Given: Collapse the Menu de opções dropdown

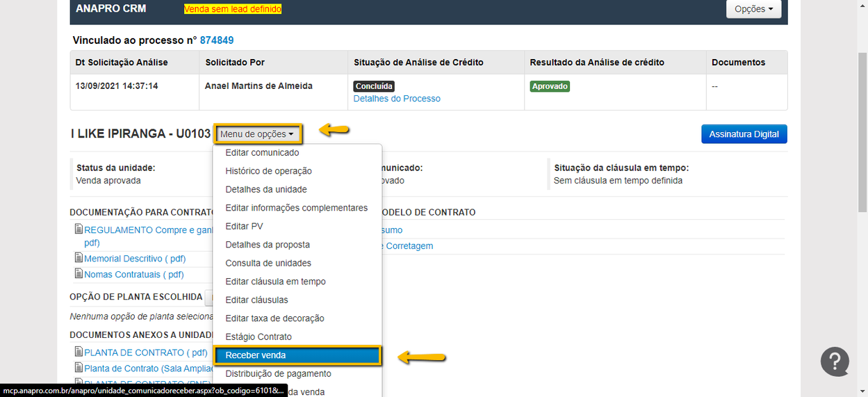Looking at the screenshot, I should point(257,134).
